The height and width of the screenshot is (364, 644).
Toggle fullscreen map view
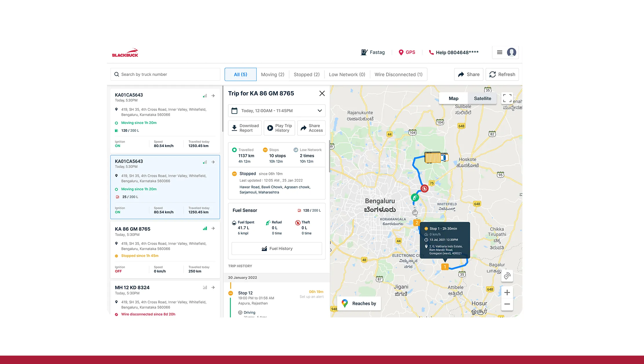[x=507, y=98]
